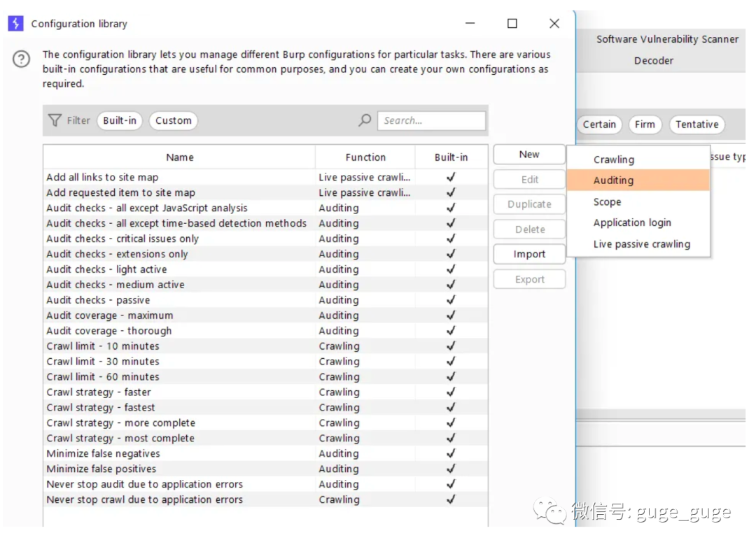Select Never stop crawl due to application errors
The image size is (756, 547).
point(265,499)
